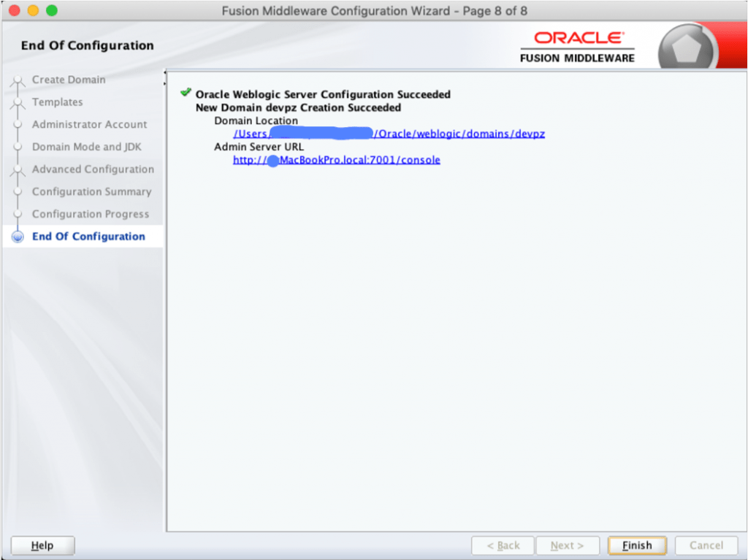Select the Configuration Summary step
748x560 pixels.
point(91,192)
